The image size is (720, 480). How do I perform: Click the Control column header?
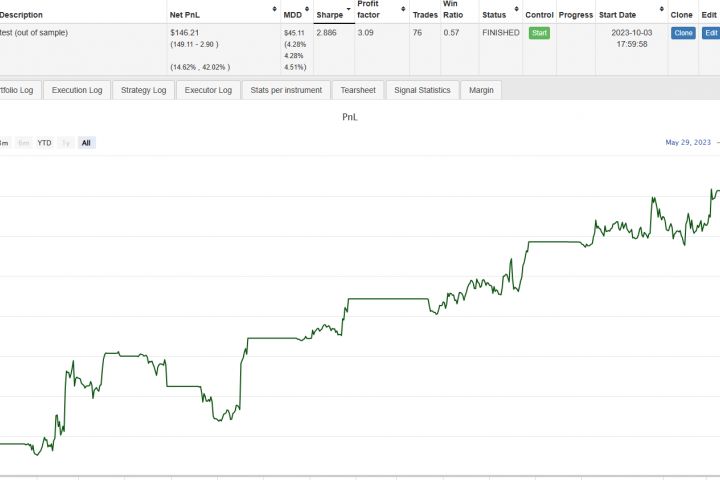[x=539, y=15]
